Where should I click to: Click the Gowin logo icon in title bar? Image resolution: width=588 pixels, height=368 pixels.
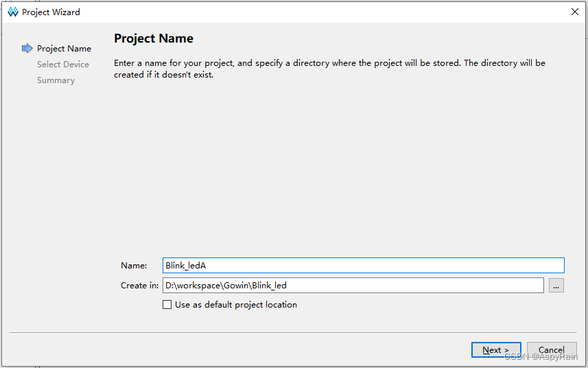(x=13, y=12)
